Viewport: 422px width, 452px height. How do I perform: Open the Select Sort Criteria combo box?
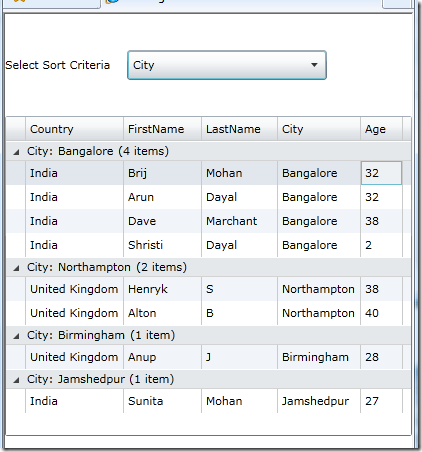227,65
